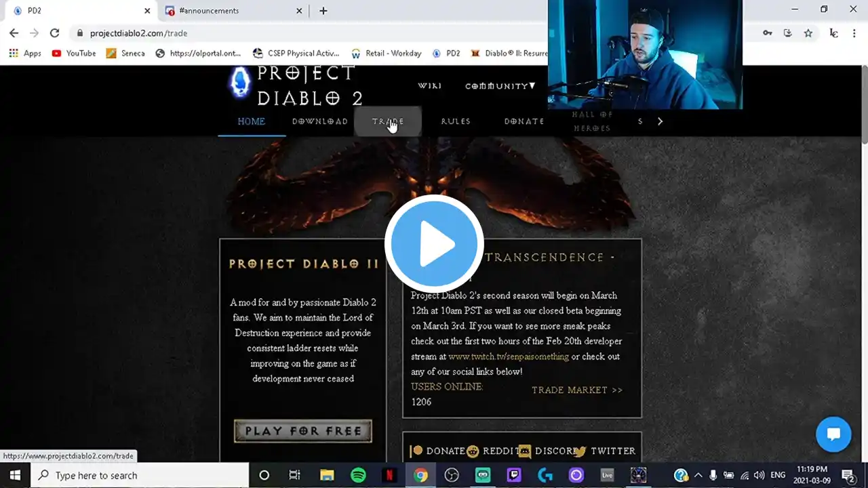Open the DONATE navigation item
The width and height of the screenshot is (868, 488).
tap(524, 121)
